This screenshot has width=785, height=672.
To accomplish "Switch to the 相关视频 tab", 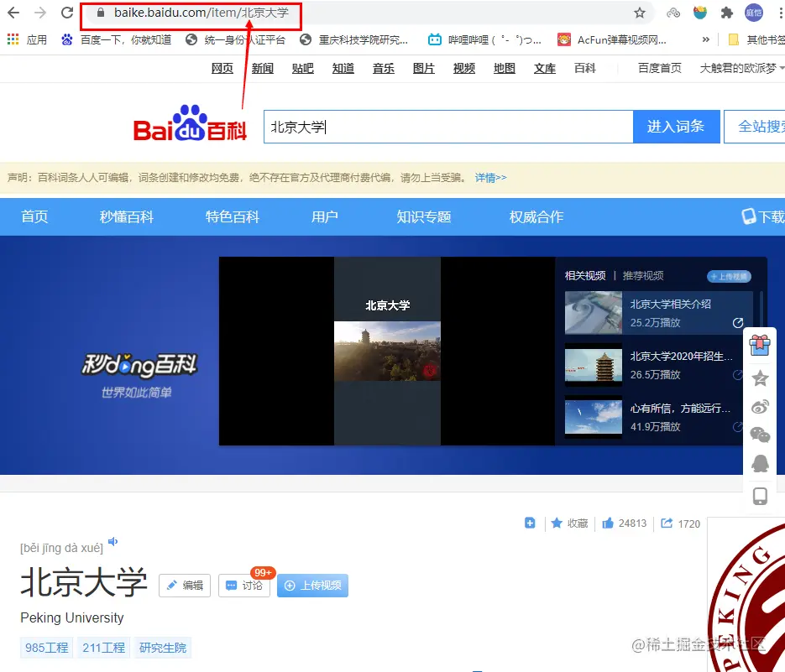I will (x=585, y=276).
